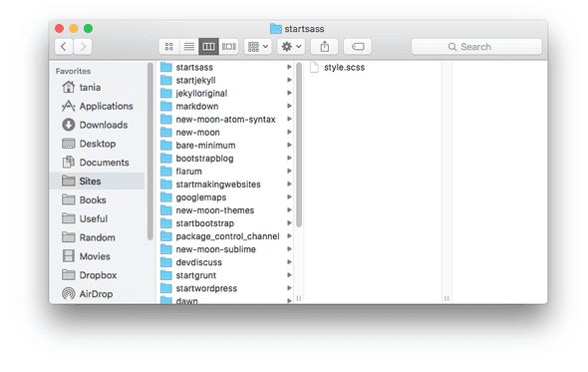588x372 pixels.
Task: Open tania home folder in sidebar
Action: [97, 87]
